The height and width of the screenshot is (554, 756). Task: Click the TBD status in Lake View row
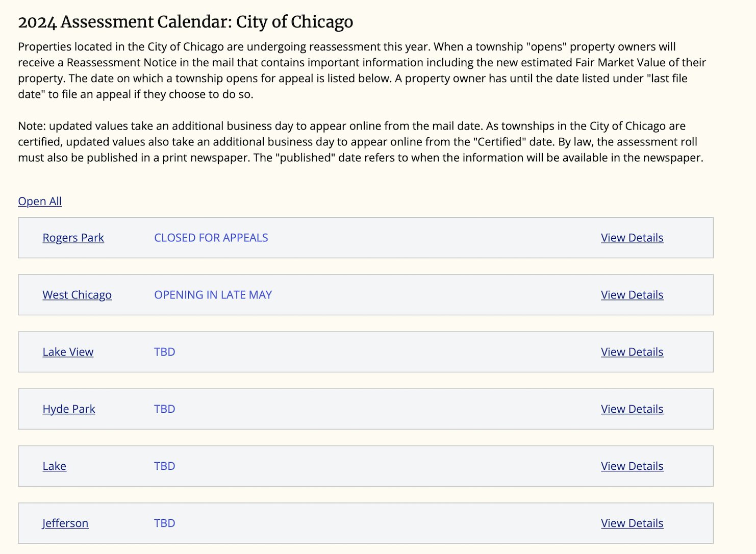(x=165, y=352)
